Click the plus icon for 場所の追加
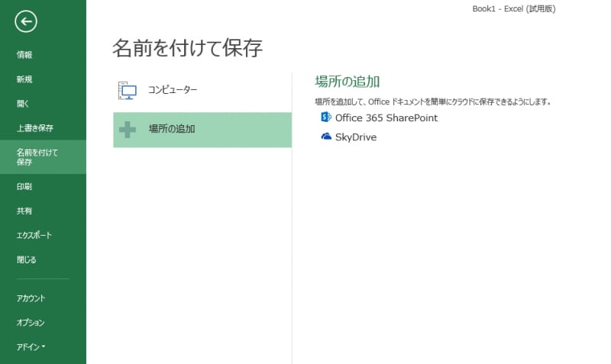Image resolution: width=611 pixels, height=364 pixels. (x=128, y=130)
